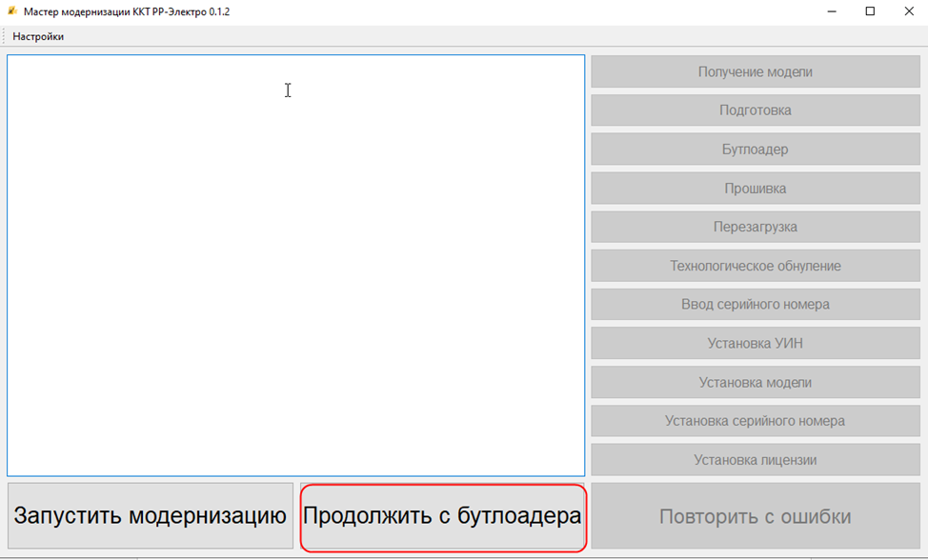Screen dimensions: 928x560
Task: Click the Технологическое обнуление button
Action: click(x=755, y=266)
